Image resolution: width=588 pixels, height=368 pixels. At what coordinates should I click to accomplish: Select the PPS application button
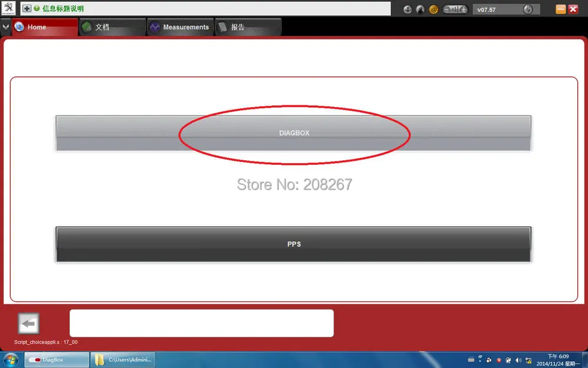coord(293,244)
